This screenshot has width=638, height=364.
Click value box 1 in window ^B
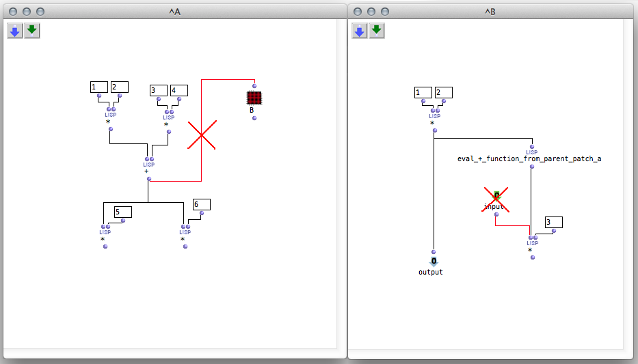click(x=423, y=93)
